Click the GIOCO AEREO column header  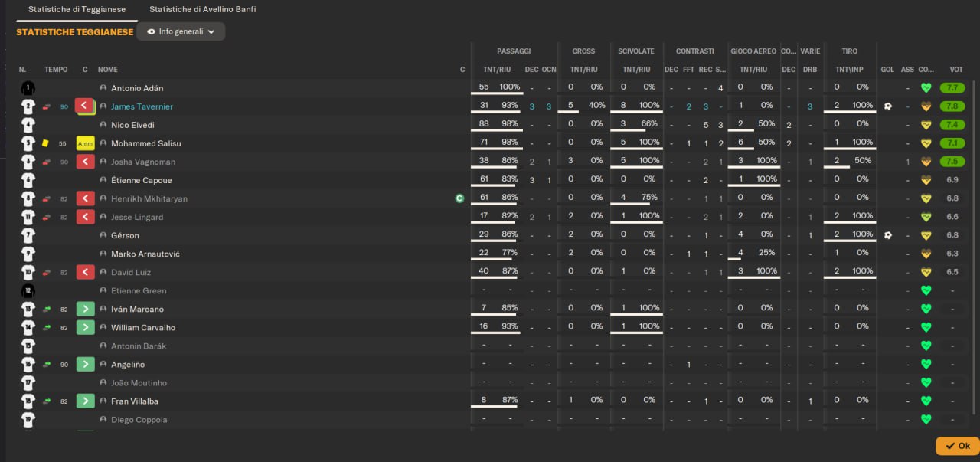point(753,51)
